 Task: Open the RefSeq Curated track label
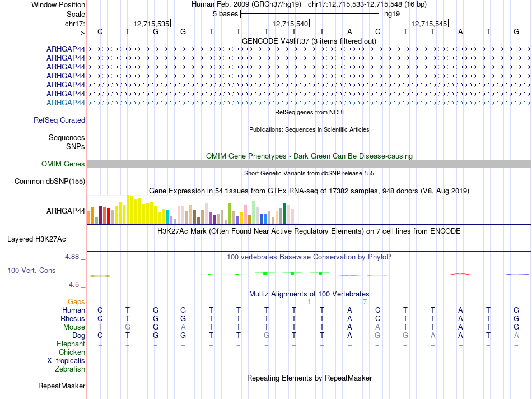click(x=59, y=120)
